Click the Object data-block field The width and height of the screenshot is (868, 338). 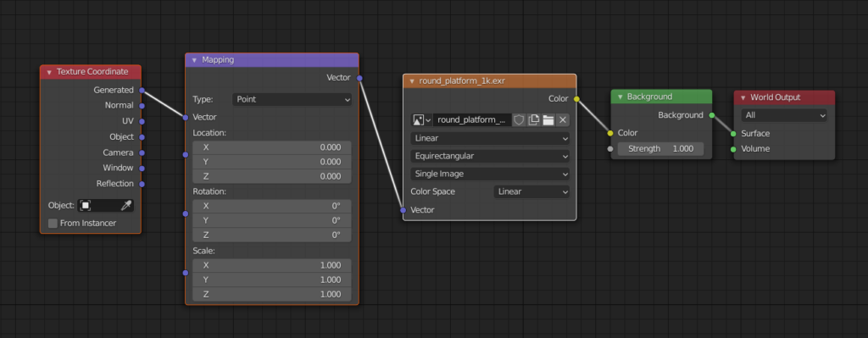coord(105,205)
